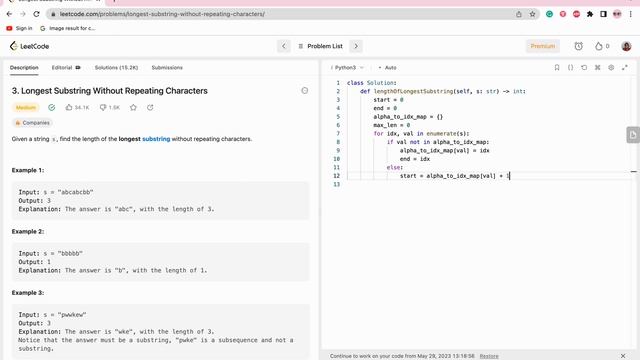Follow the blue substring link
The height and width of the screenshot is (360, 640).
point(156,139)
